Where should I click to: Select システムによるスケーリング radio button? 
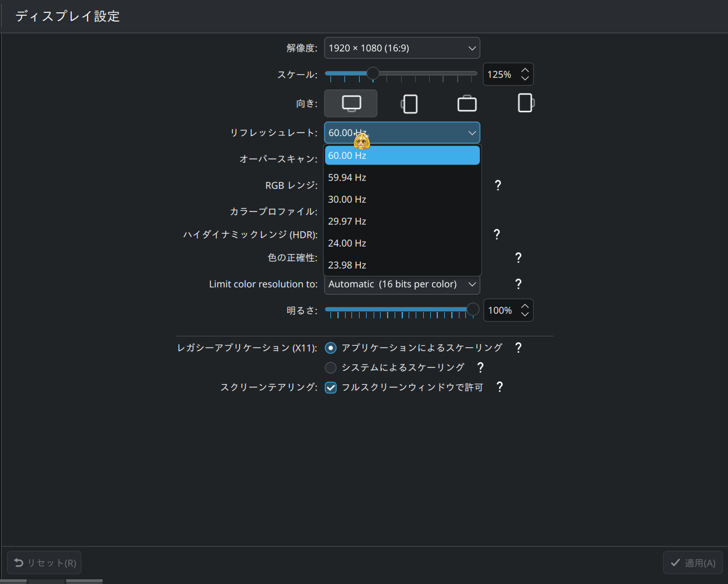[x=330, y=367]
